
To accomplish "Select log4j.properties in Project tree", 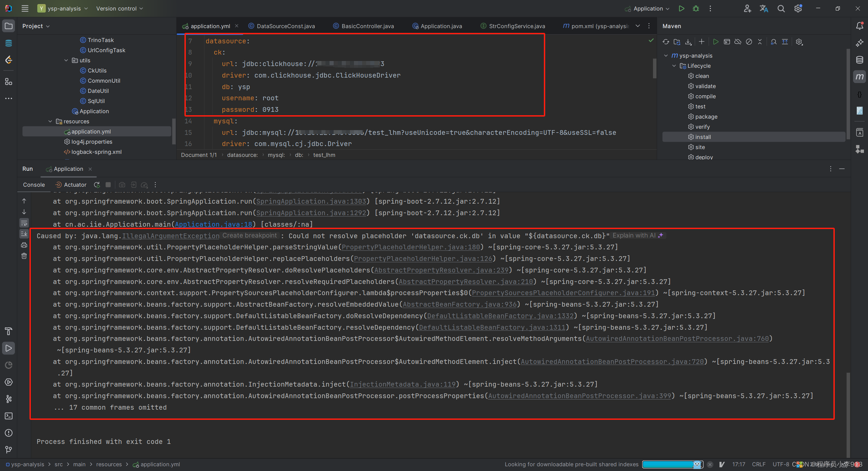I will tap(92, 142).
